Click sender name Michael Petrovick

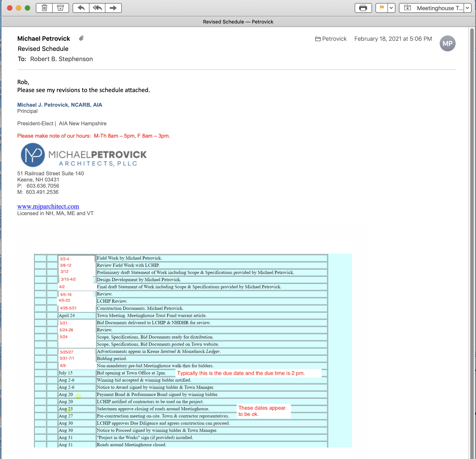[44, 39]
